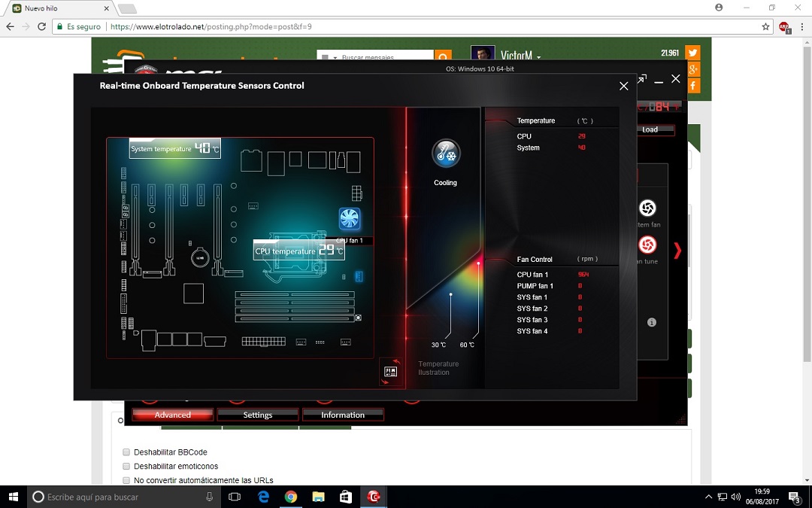Image resolution: width=812 pixels, height=508 pixels.
Task: Open the VictorM user dropdown
Action: tap(521, 56)
